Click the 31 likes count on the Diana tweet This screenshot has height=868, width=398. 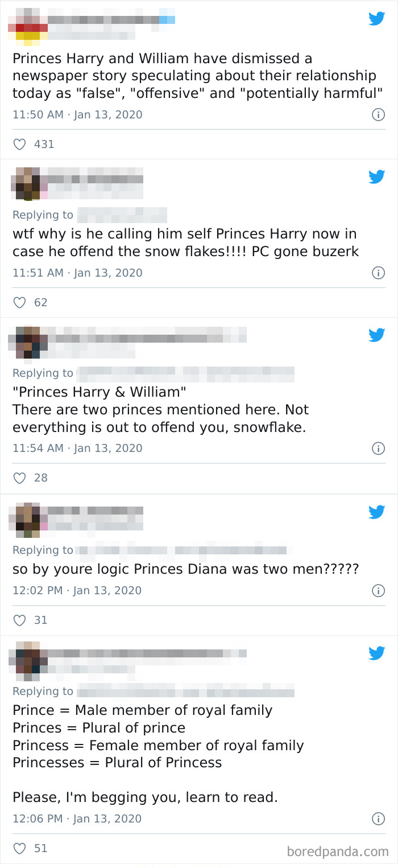tap(40, 620)
